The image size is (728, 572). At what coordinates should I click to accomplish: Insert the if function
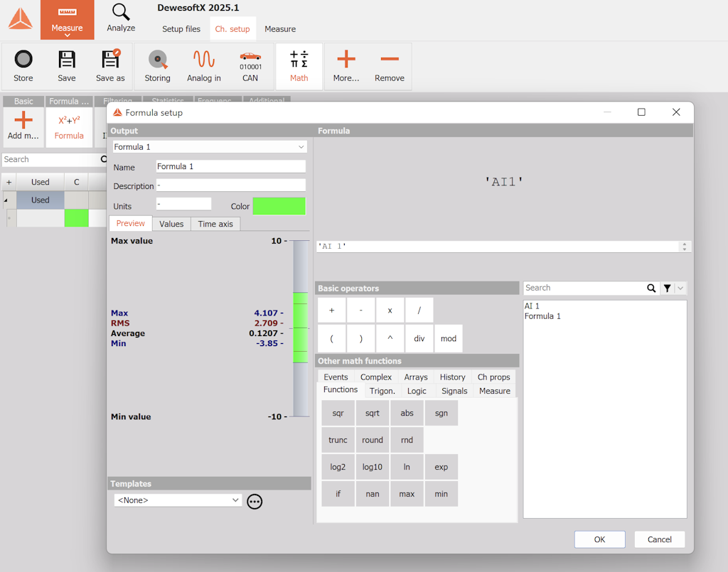(x=338, y=494)
